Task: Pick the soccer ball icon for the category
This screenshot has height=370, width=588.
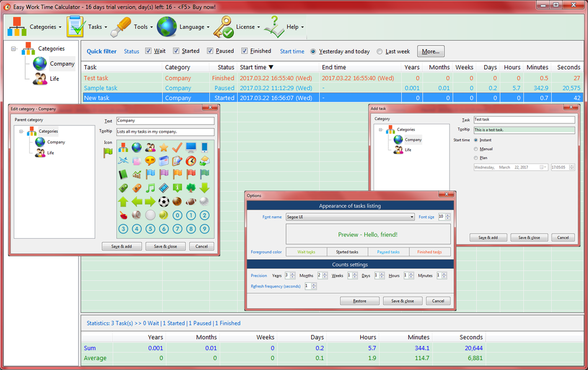Action: 164,201
